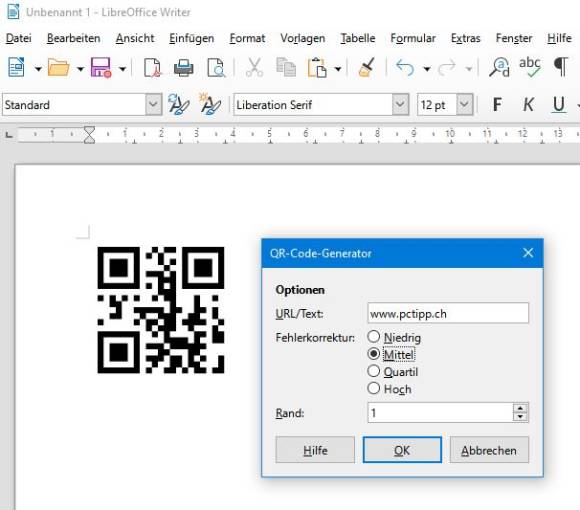This screenshot has height=510, width=580.
Task: Click the Paste clipboard icon
Action: tap(317, 67)
